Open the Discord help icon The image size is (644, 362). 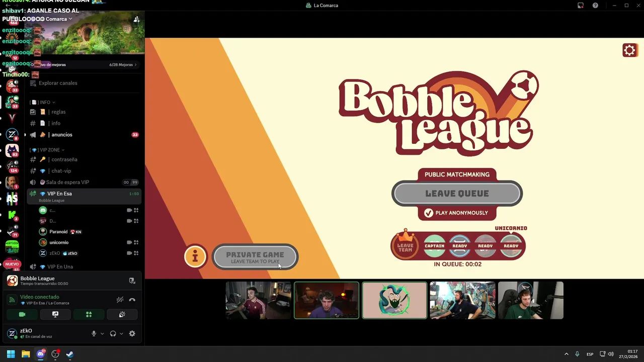pos(595,6)
